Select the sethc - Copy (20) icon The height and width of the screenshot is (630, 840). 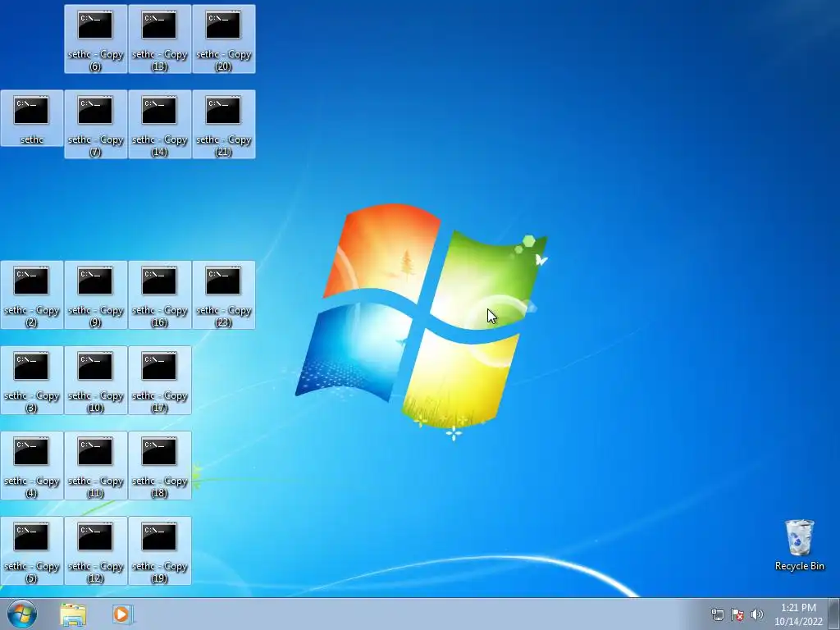[223, 39]
